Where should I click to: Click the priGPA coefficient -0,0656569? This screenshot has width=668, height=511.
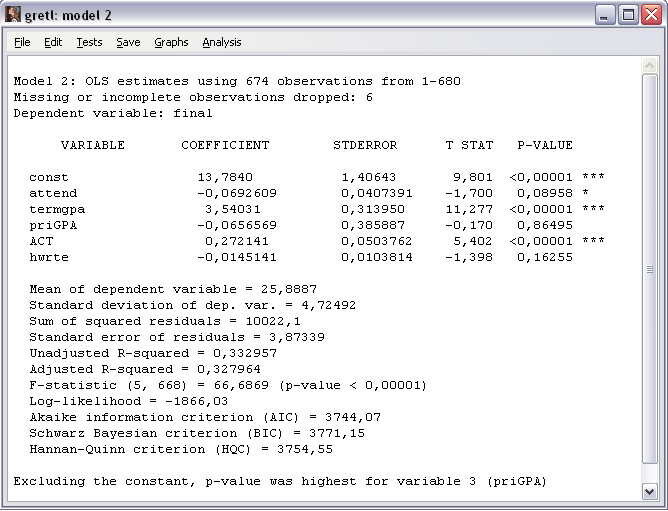coord(237,225)
